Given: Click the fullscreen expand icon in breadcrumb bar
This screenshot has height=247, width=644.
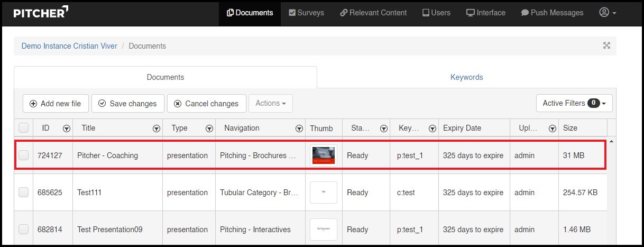Looking at the screenshot, I should coord(606,46).
